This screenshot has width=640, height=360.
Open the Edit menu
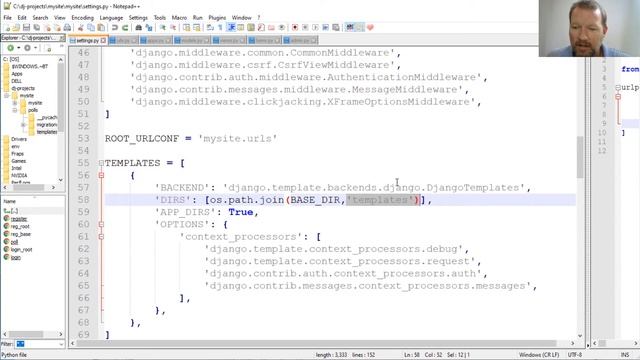(x=22, y=18)
